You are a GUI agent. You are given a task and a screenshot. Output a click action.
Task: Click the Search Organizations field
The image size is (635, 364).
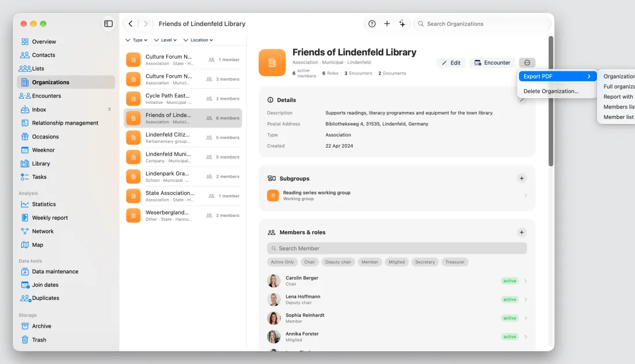point(482,24)
